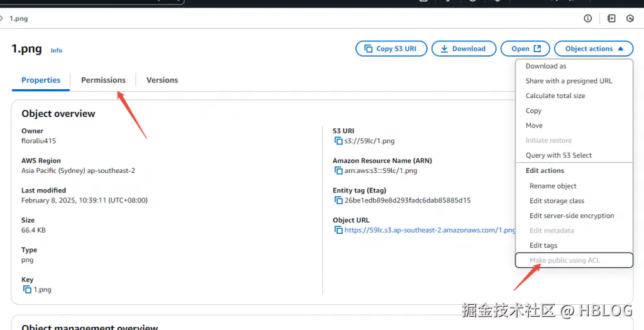
Task: Download the 1.png object
Action: 464,48
